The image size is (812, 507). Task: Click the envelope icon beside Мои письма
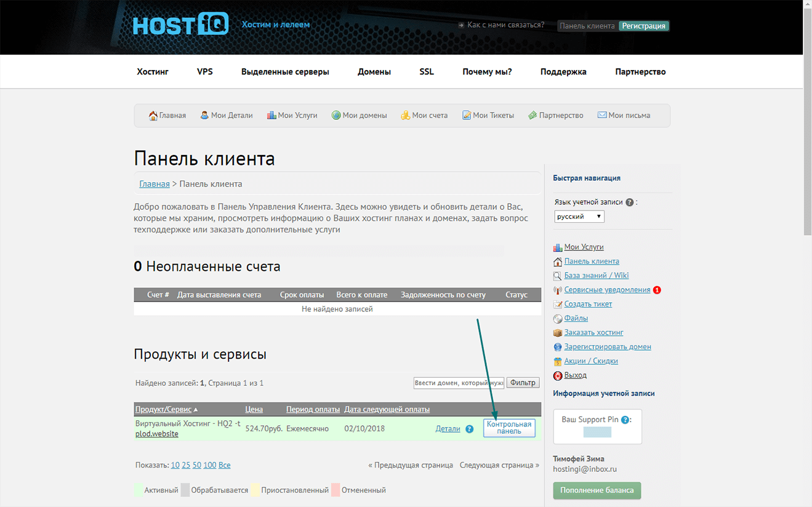602,115
